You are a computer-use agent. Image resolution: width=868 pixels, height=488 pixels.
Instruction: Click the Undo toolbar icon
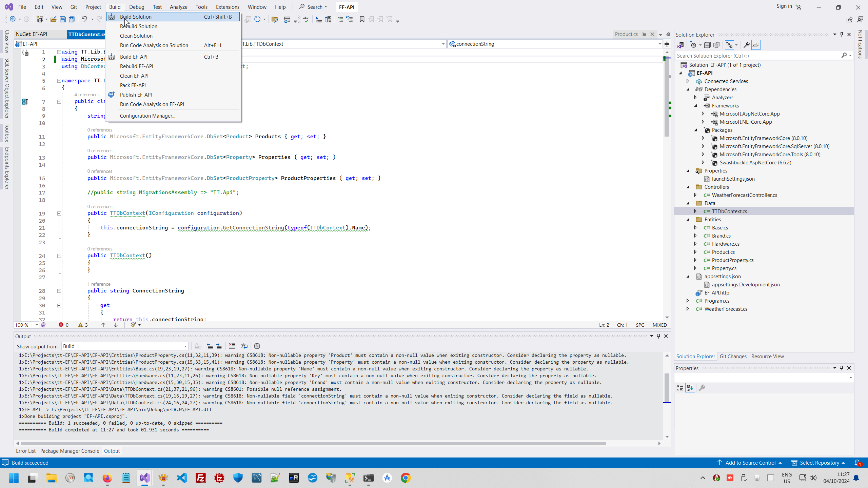pos(84,19)
